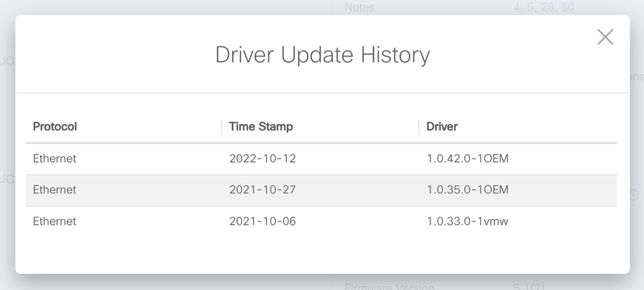This screenshot has height=290, width=644.
Task: Click the 2021-10-06 time stamp cell
Action: pos(263,222)
